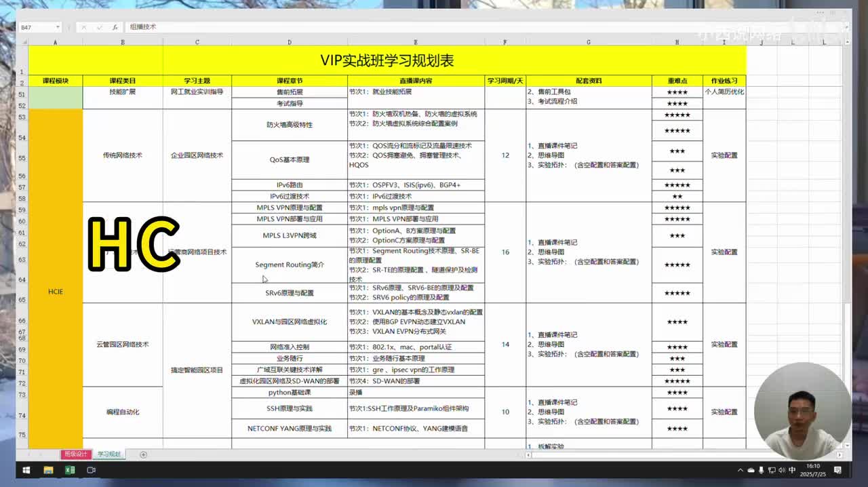
Task: Click the horizontal scrollbar track
Action: (x=685, y=454)
